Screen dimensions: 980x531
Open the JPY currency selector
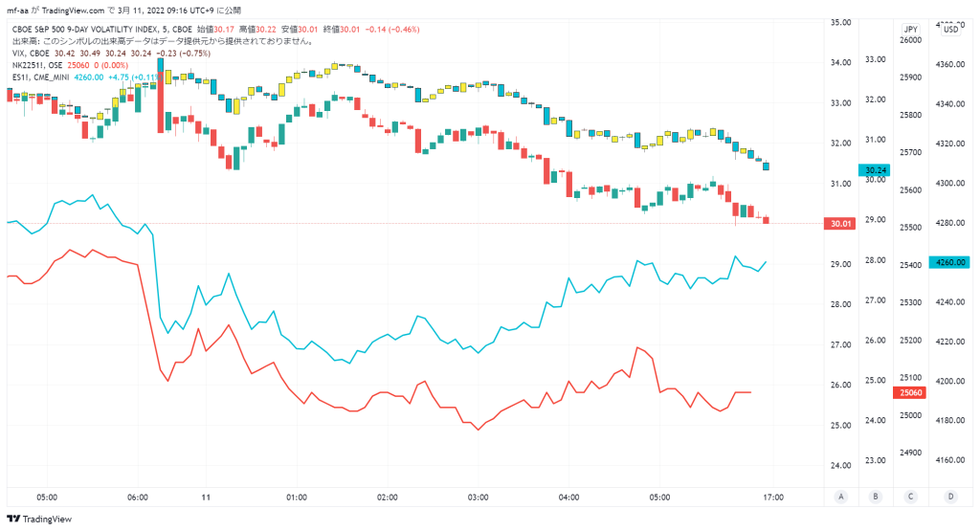[x=911, y=30]
